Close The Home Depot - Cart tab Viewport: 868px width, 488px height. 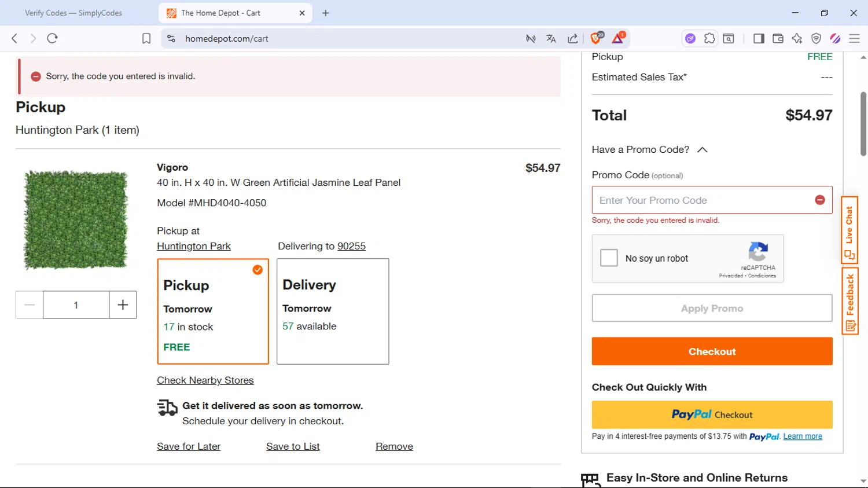[302, 13]
